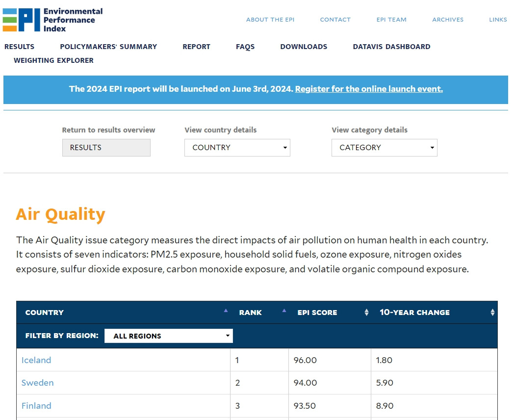The width and height of the screenshot is (515, 420).
Task: Open Sweden country details
Action: pyautogui.click(x=37, y=383)
